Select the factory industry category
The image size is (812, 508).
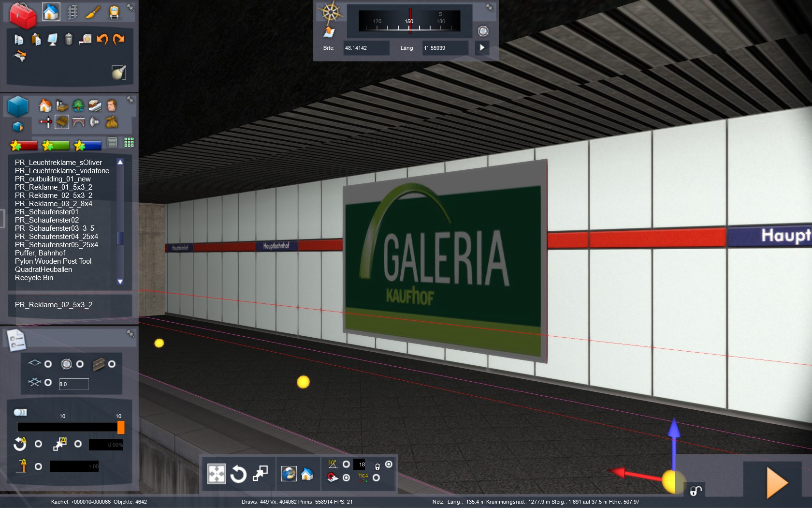click(61, 105)
